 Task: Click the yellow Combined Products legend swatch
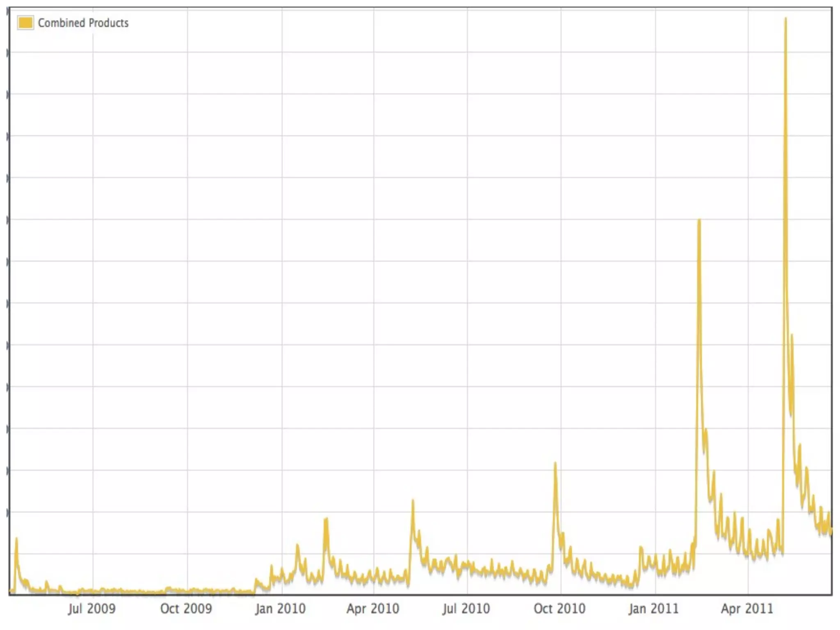pos(25,23)
